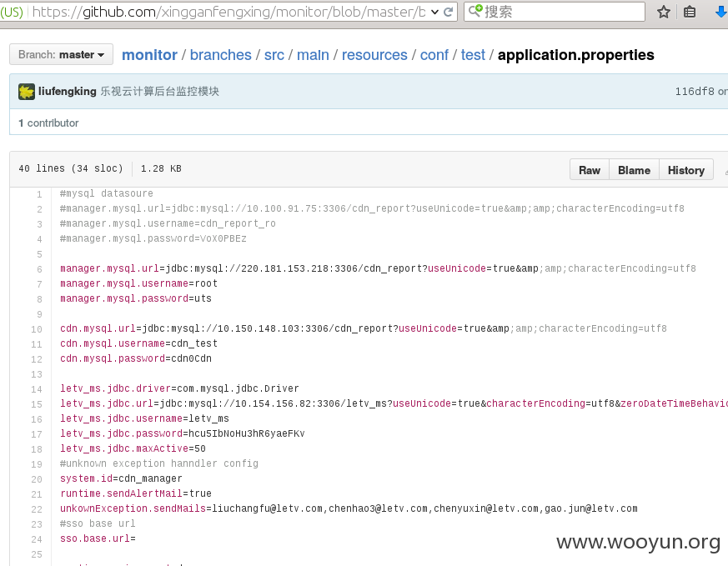Click the Blame button

635,170
